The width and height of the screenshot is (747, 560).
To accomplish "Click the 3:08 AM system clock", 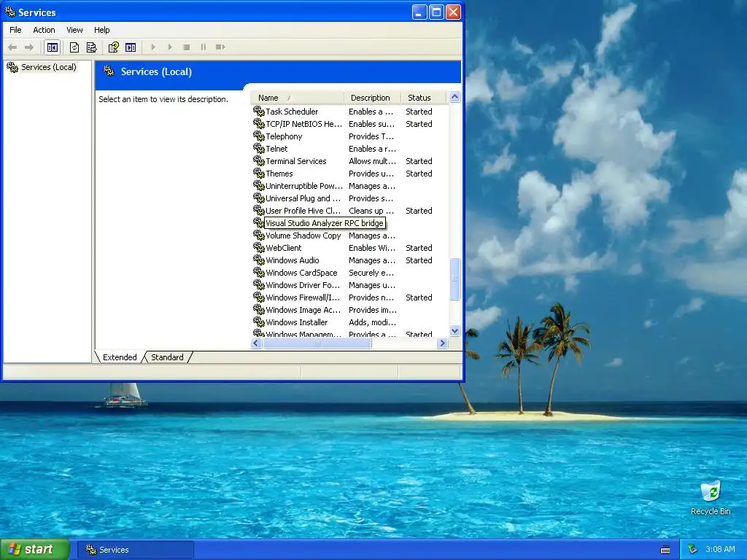I will pyautogui.click(x=720, y=550).
